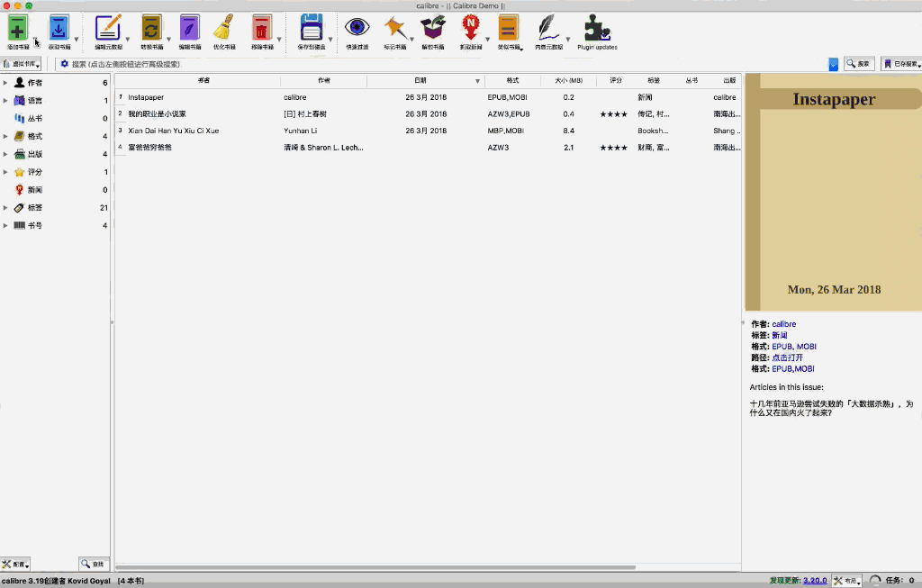Click the Add books green icon
Image resolution: width=922 pixels, height=588 pixels.
[x=18, y=28]
